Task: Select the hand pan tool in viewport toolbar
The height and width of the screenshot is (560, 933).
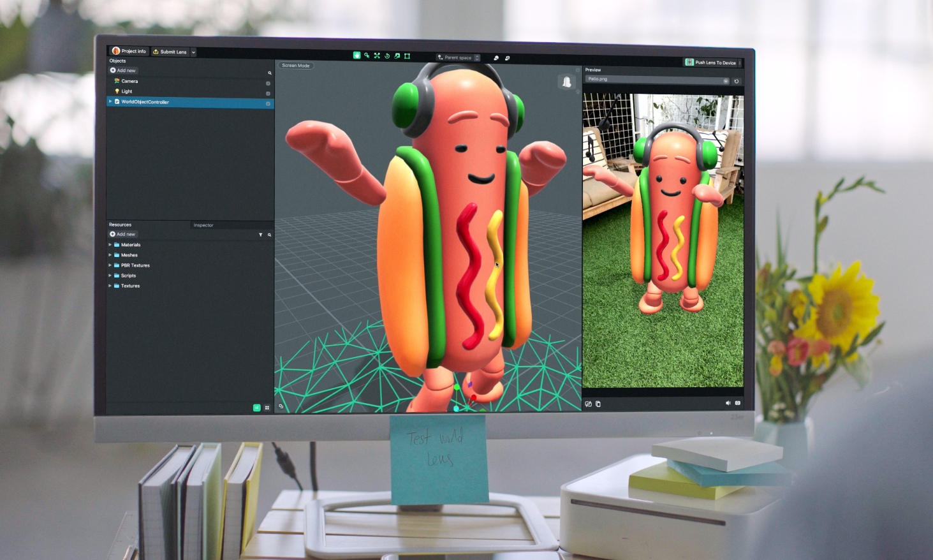Action: pyautogui.click(x=356, y=55)
